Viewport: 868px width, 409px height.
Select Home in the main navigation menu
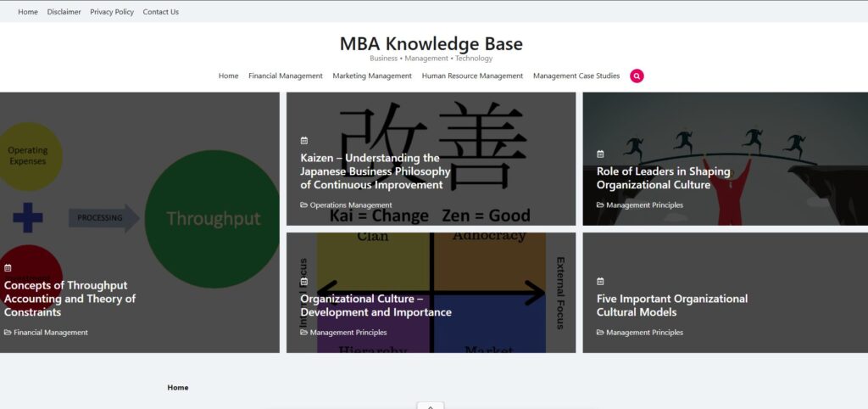coord(228,76)
